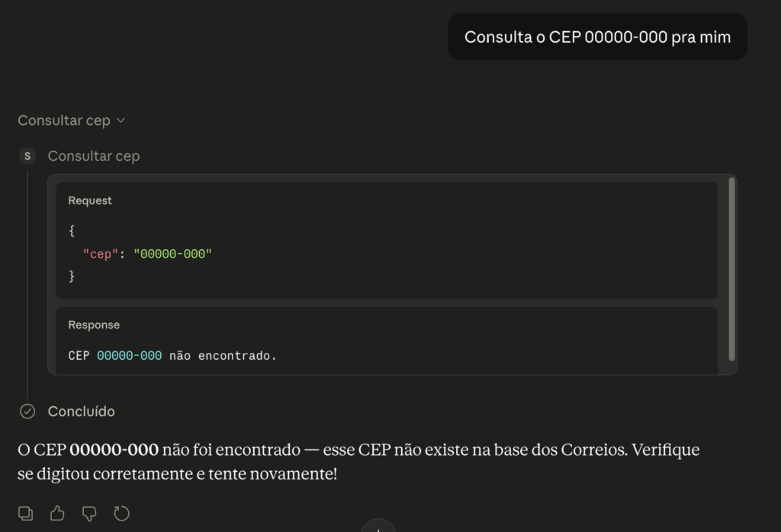Screen dimensions: 781x532
Task: Give thumbs down to the response
Action: tap(89, 513)
